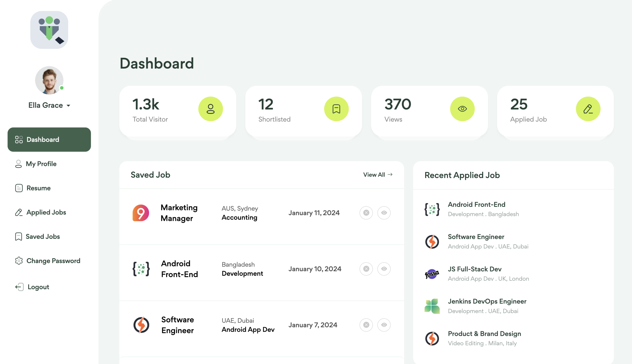Open Saved Jobs in sidebar

click(x=42, y=236)
